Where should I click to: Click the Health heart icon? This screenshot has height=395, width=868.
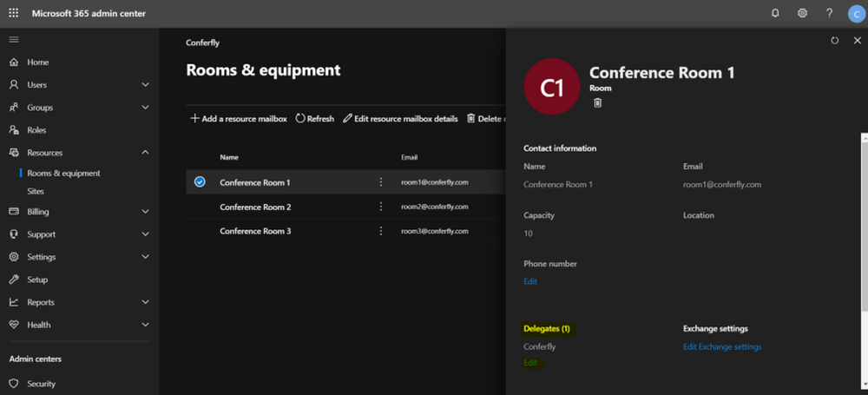14,325
